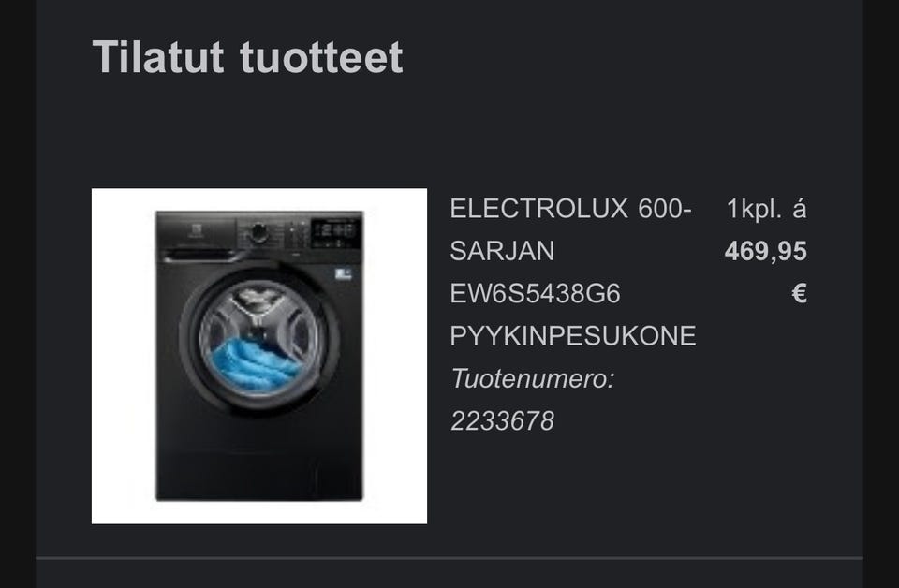Click the euro currency symbol
Screen dimensions: 899x588
coord(799,293)
